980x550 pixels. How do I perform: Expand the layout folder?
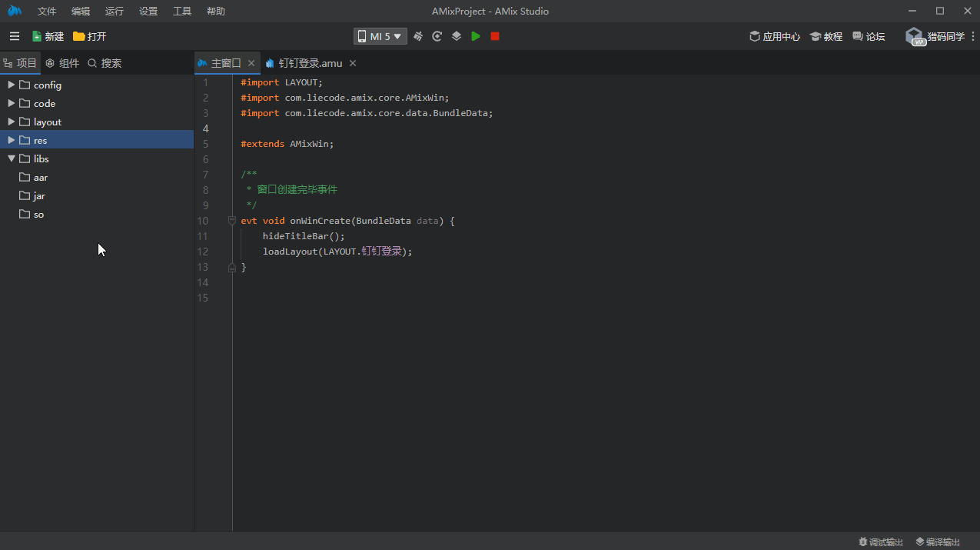tap(12, 122)
